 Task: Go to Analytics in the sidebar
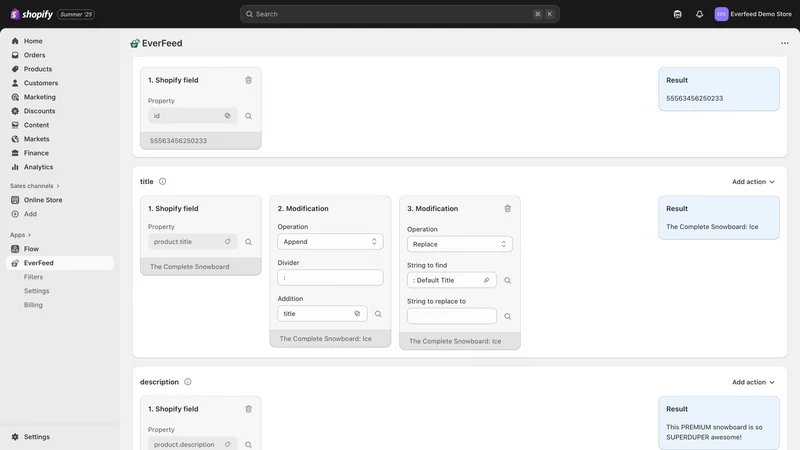click(x=38, y=167)
